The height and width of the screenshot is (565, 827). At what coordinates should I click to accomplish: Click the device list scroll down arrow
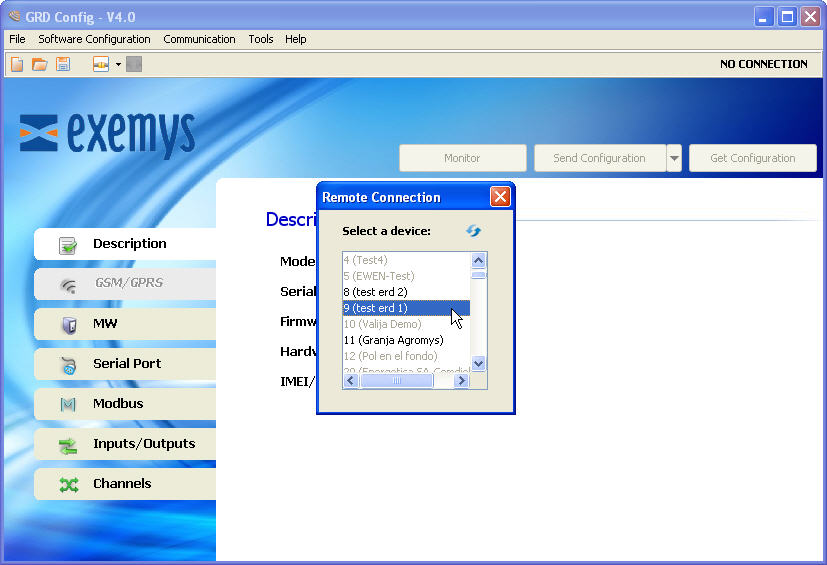tap(478, 363)
